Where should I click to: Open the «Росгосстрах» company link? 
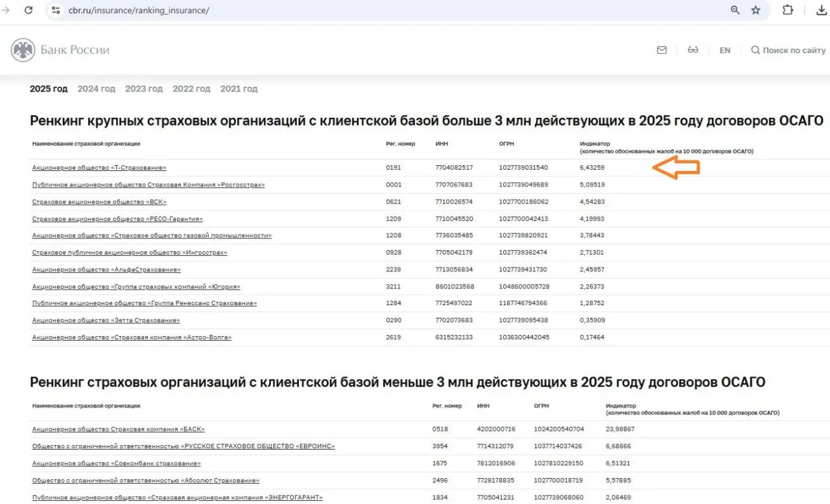coord(148,185)
